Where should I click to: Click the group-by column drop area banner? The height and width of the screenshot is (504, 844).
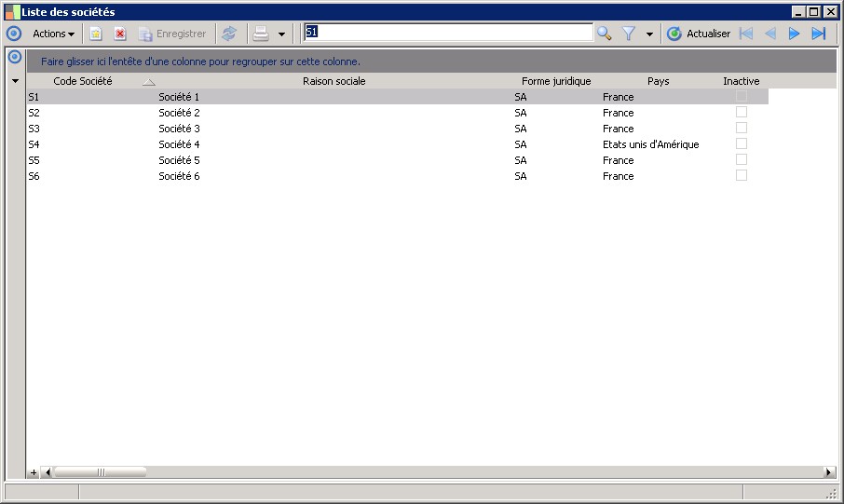pos(431,61)
